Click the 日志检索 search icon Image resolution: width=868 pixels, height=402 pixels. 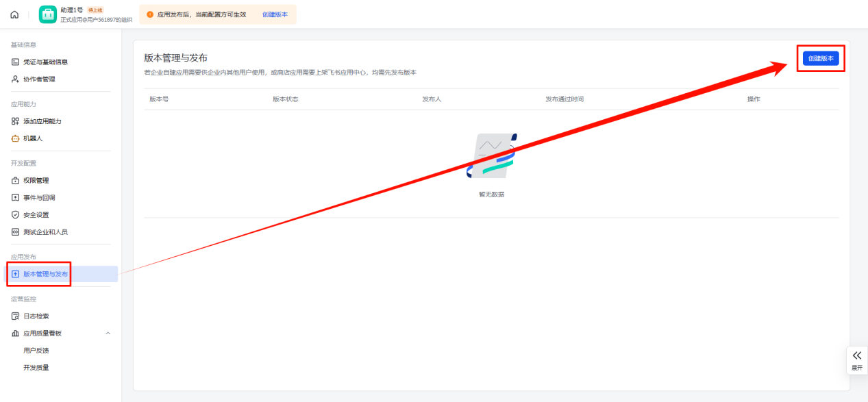(x=15, y=316)
